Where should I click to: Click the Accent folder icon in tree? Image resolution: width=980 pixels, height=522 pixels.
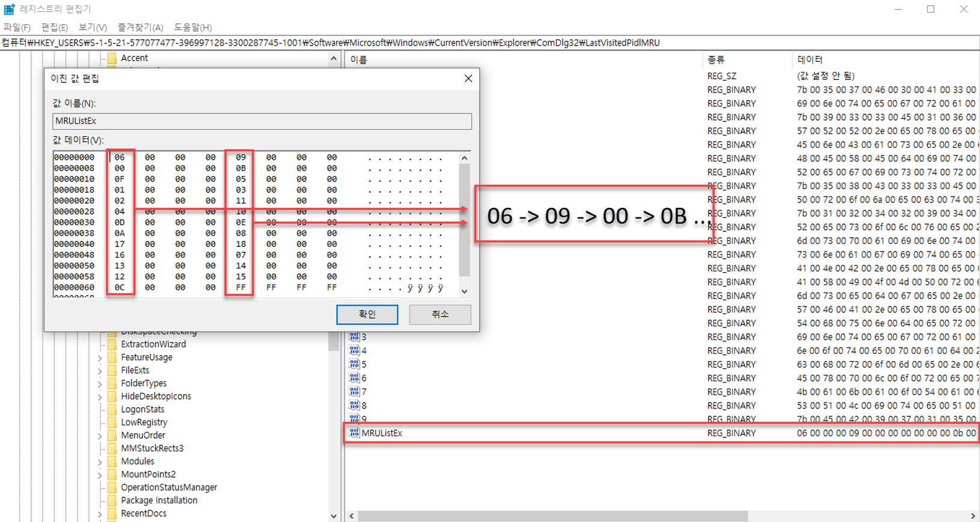coord(112,58)
